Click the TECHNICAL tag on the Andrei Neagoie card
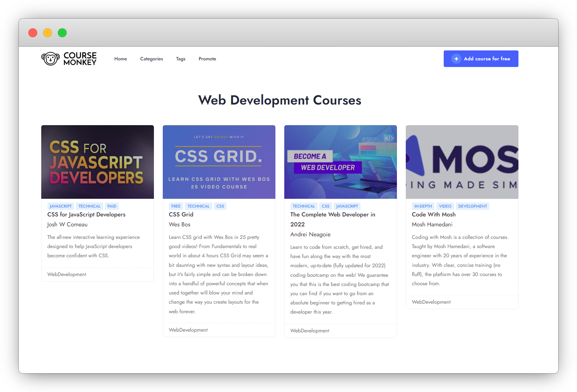 [304, 206]
